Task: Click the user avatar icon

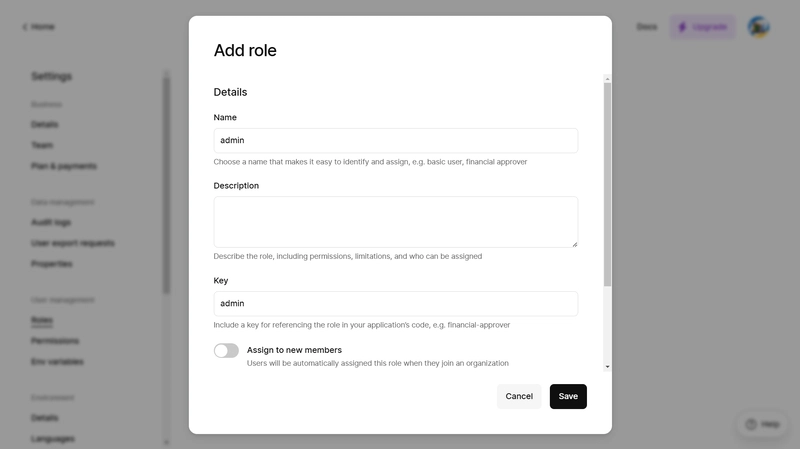Action: click(x=759, y=27)
